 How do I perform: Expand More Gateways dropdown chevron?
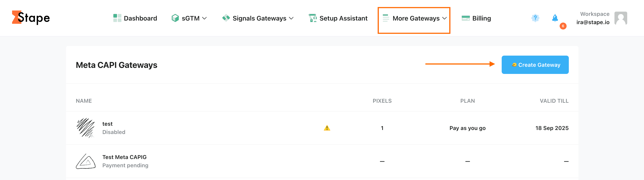444,18
